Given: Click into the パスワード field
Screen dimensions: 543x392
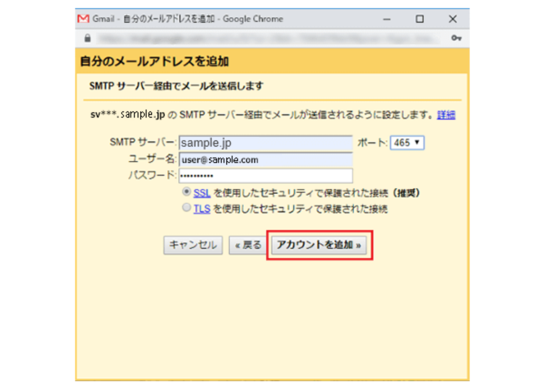Looking at the screenshot, I should pos(266,176).
